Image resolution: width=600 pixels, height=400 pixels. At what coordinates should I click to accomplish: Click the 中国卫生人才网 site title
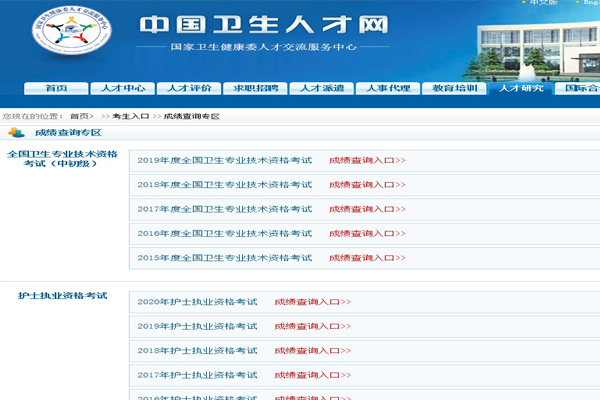tap(264, 24)
